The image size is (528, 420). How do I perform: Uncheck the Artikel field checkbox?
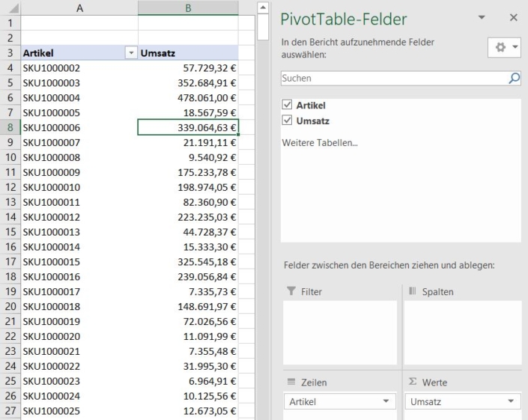pyautogui.click(x=287, y=105)
